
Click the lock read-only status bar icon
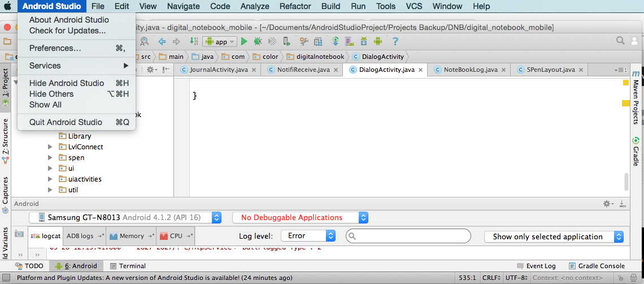pyautogui.click(x=620, y=278)
